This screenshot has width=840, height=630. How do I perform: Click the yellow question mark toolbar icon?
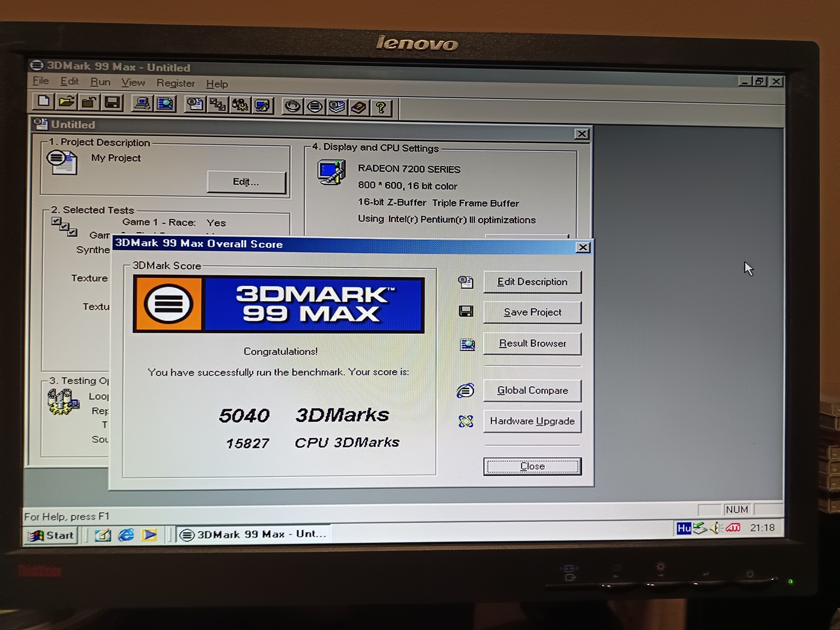381,108
